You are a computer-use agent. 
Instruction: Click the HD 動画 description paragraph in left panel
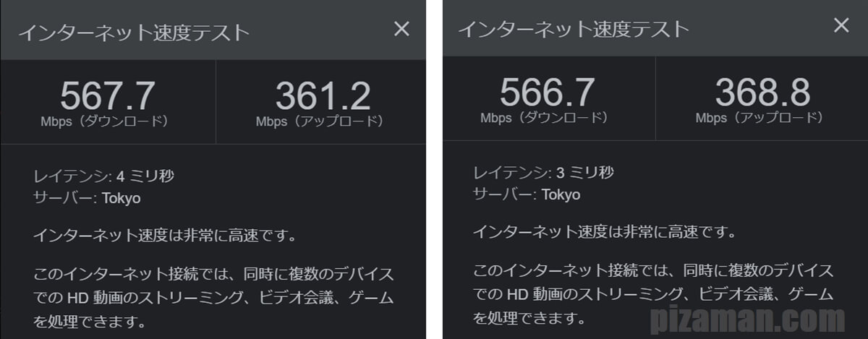214,298
